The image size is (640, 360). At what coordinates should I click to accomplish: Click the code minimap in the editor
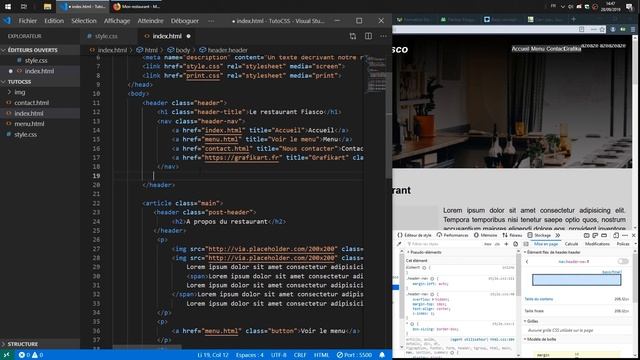(376, 73)
